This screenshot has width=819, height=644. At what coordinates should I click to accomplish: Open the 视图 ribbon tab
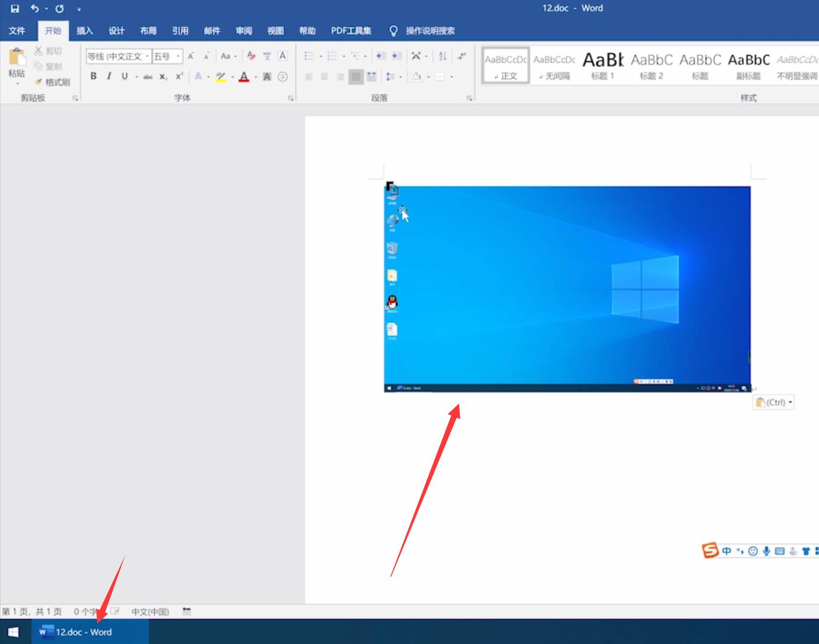click(275, 30)
